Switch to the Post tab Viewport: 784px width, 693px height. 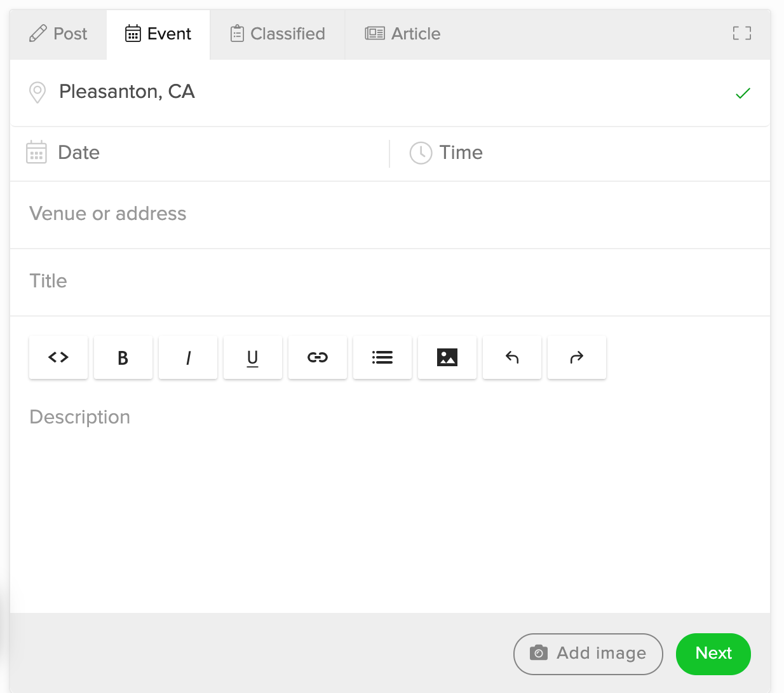pos(58,34)
